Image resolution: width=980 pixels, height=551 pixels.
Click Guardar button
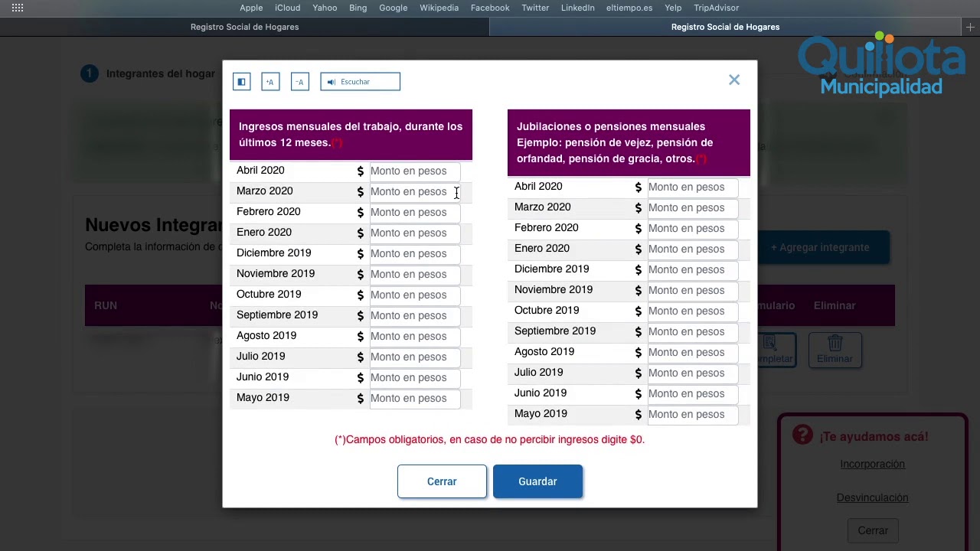(x=537, y=481)
